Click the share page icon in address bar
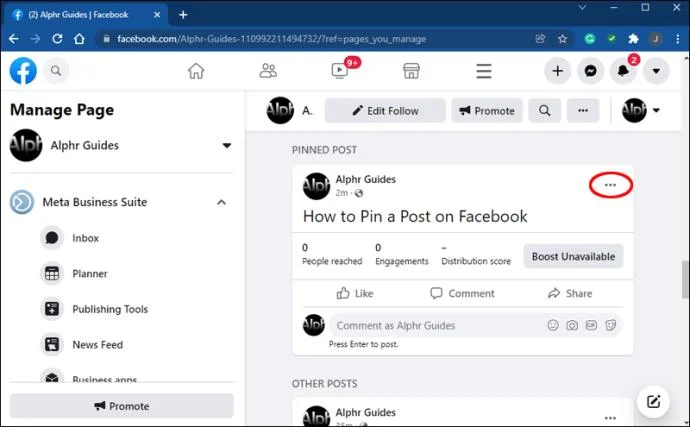This screenshot has height=427, width=690. click(x=540, y=39)
